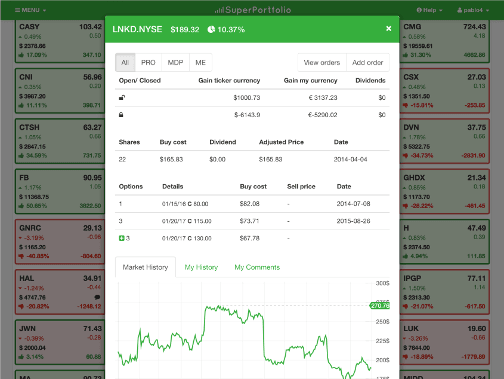Image resolution: width=504 pixels, height=379 pixels.
Task: Click the € 3137.23 gain value
Action: [322, 98]
